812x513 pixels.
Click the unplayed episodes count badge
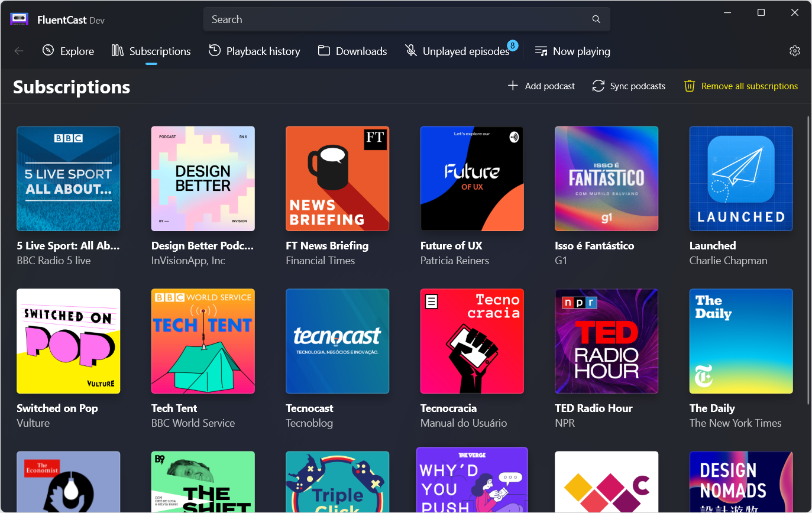512,45
